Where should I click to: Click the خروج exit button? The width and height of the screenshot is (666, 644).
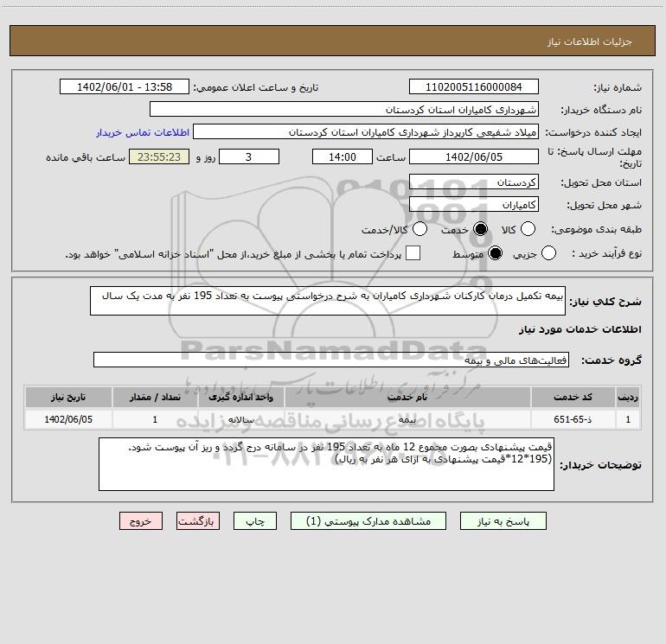[x=141, y=521]
